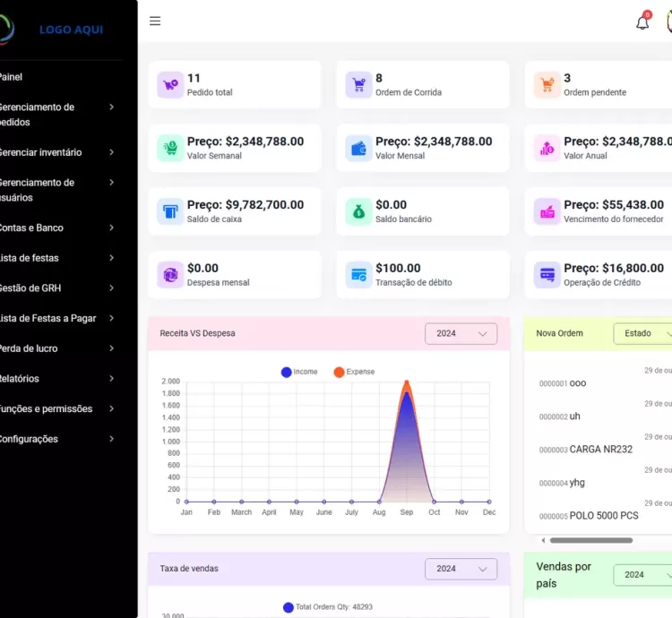
Task: Click the Nova Ordem horizontal scrollbar
Action: click(x=591, y=540)
